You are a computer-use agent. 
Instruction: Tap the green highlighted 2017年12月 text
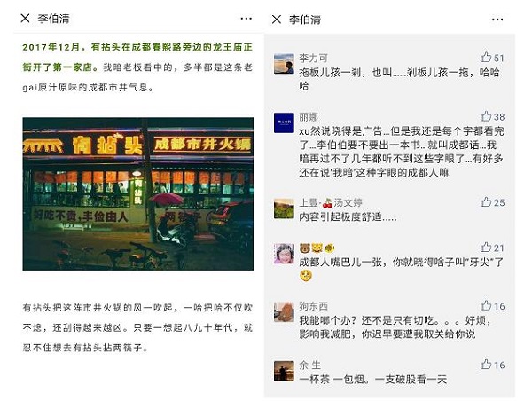click(x=51, y=47)
